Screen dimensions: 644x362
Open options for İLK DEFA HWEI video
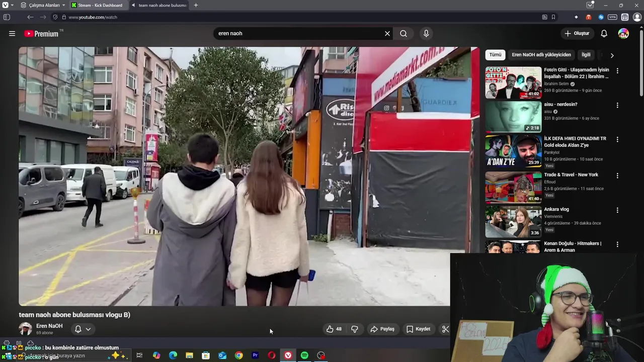(617, 140)
